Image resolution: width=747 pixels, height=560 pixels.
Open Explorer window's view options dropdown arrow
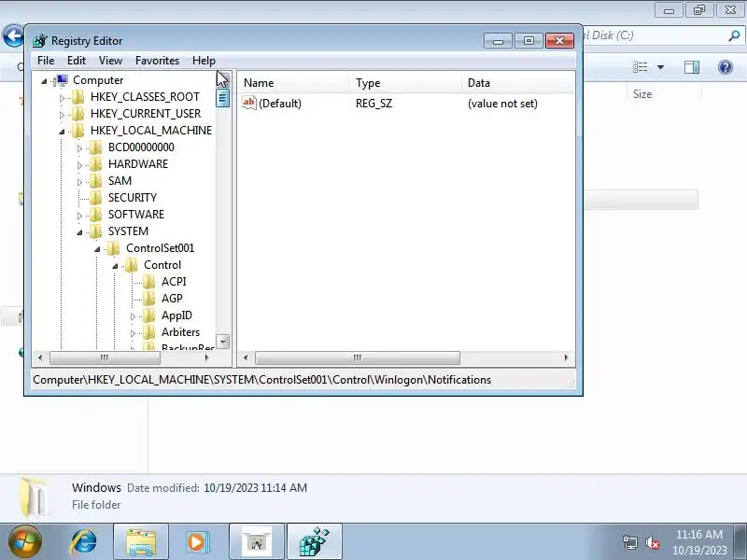[661, 67]
